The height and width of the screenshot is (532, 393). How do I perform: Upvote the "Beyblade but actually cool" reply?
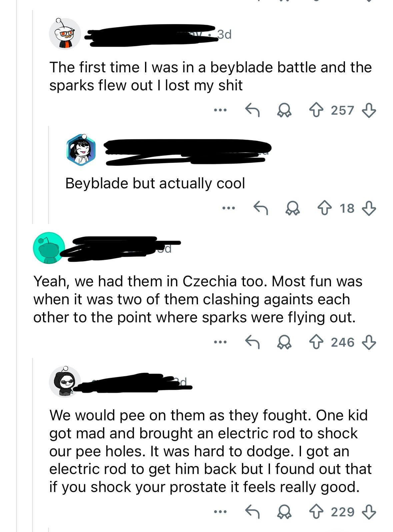click(325, 208)
